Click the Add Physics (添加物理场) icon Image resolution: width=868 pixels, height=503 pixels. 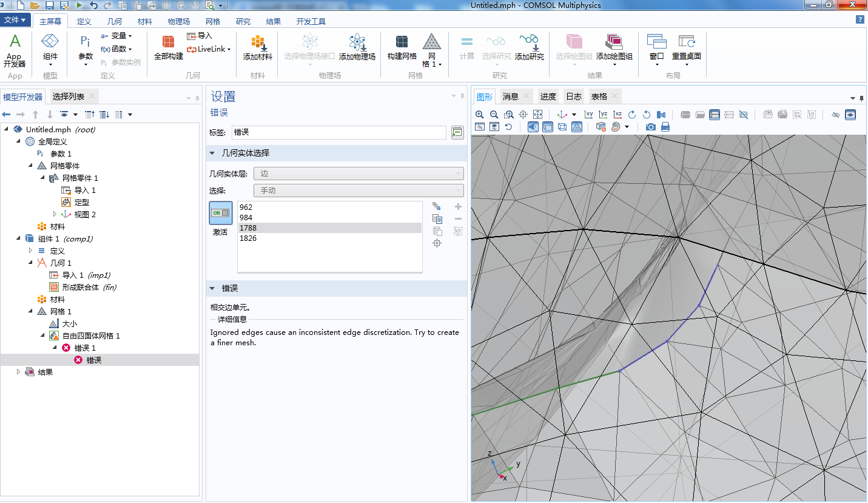tap(357, 47)
